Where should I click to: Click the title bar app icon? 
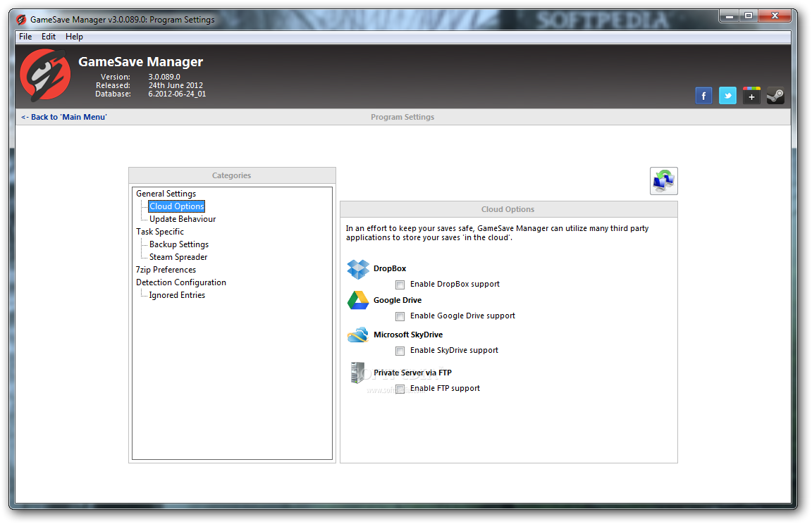point(21,20)
